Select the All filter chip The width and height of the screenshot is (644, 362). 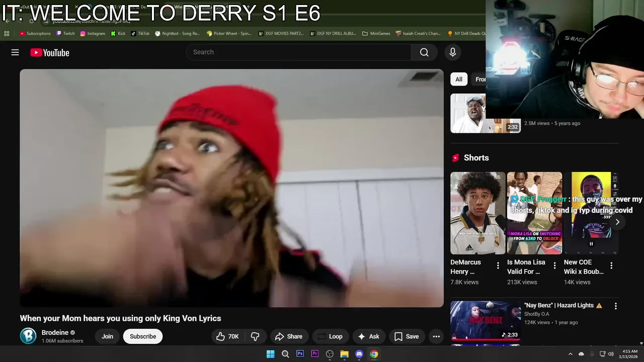pos(459,79)
